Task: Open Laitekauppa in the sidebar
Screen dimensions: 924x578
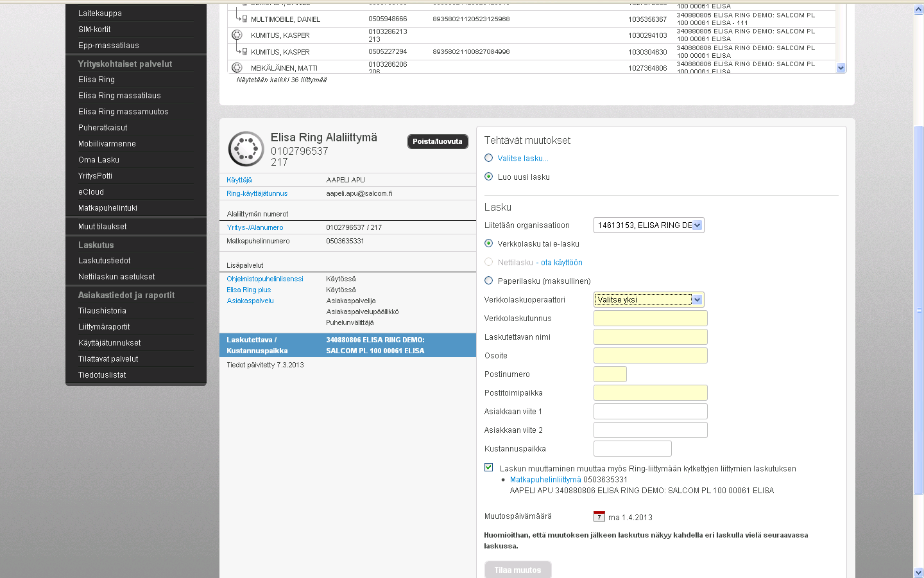Action: (100, 13)
